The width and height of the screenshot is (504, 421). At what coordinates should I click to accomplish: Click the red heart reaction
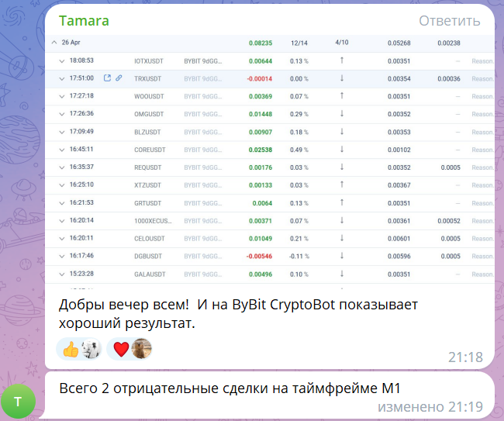pos(121,349)
